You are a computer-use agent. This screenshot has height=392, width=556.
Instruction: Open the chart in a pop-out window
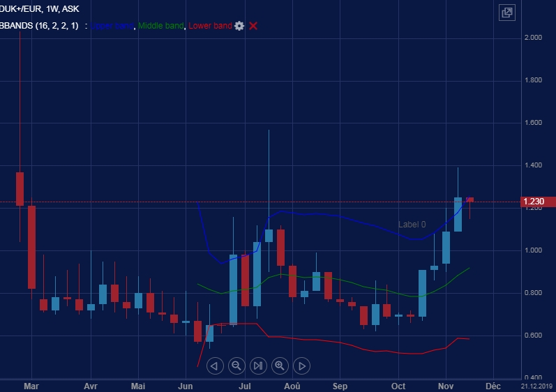506,13
